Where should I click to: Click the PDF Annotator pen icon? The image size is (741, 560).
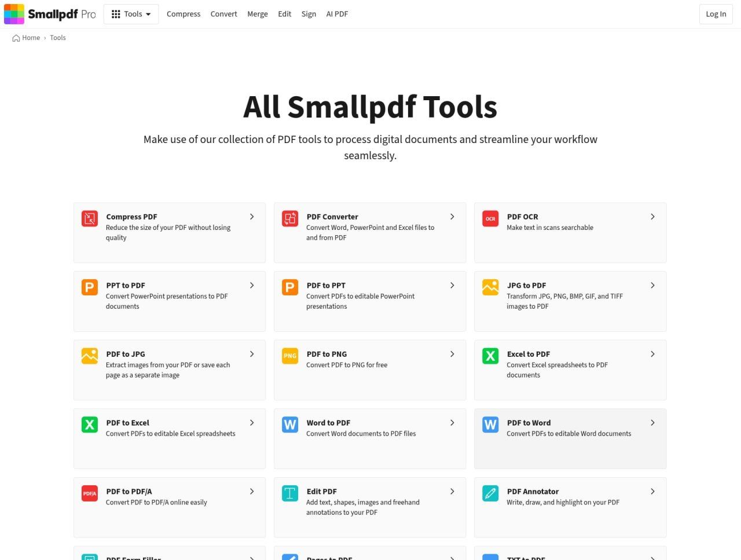point(490,493)
